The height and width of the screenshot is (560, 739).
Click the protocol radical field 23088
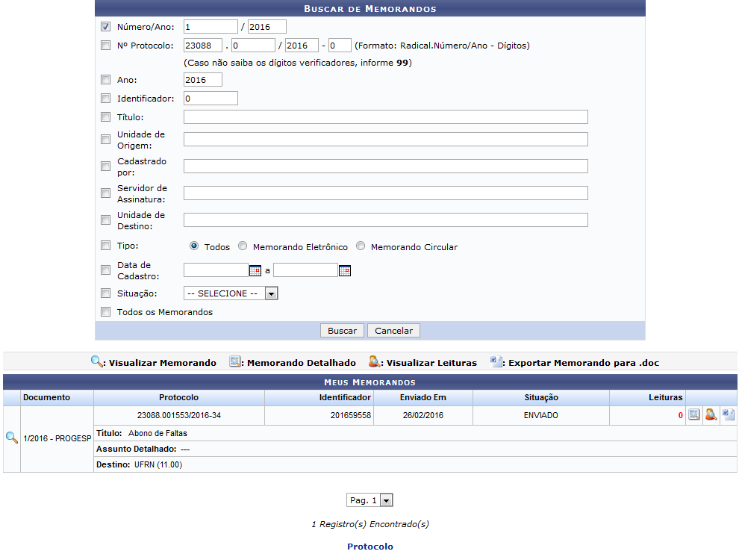coord(202,46)
